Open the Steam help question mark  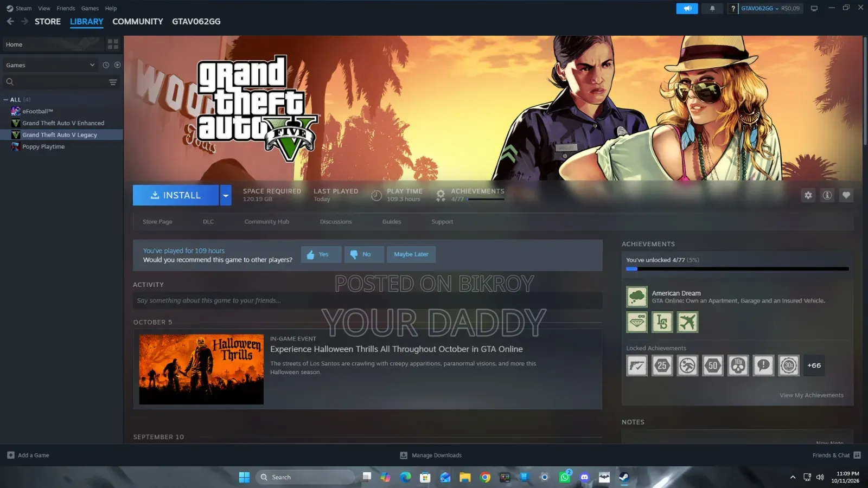click(x=733, y=8)
